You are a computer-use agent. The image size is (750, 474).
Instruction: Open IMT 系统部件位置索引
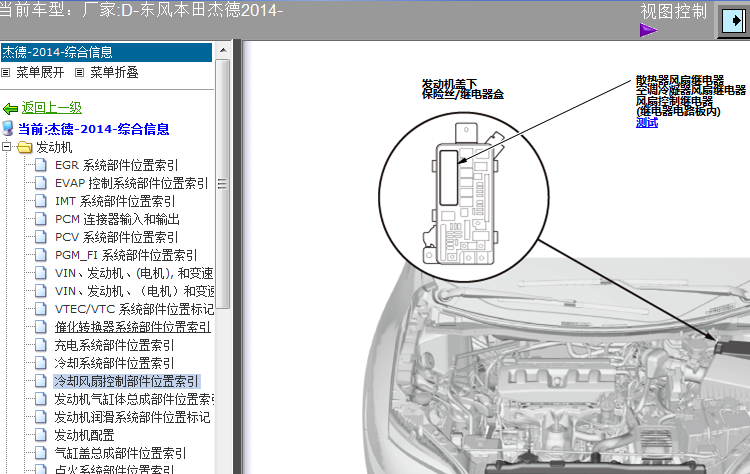[x=115, y=201]
